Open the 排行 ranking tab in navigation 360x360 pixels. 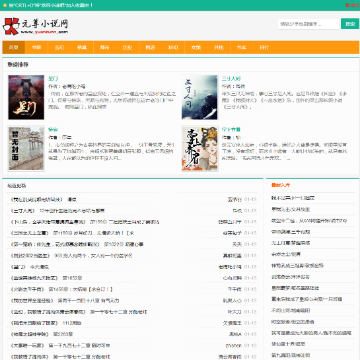[264, 47]
